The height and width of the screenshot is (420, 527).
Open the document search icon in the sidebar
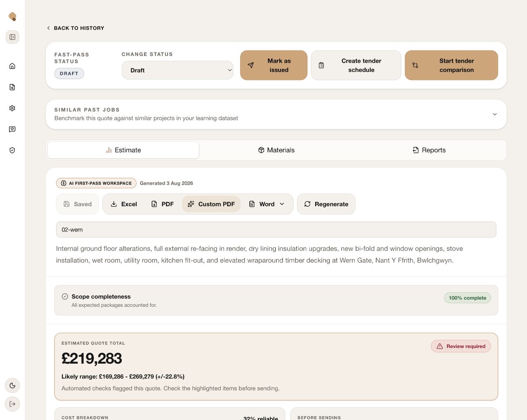[12, 87]
